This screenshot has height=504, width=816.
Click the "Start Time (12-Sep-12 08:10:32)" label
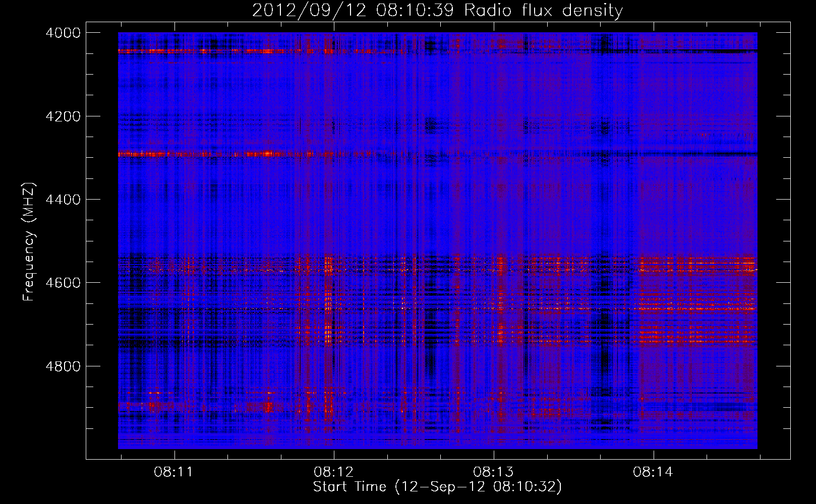coord(437,487)
